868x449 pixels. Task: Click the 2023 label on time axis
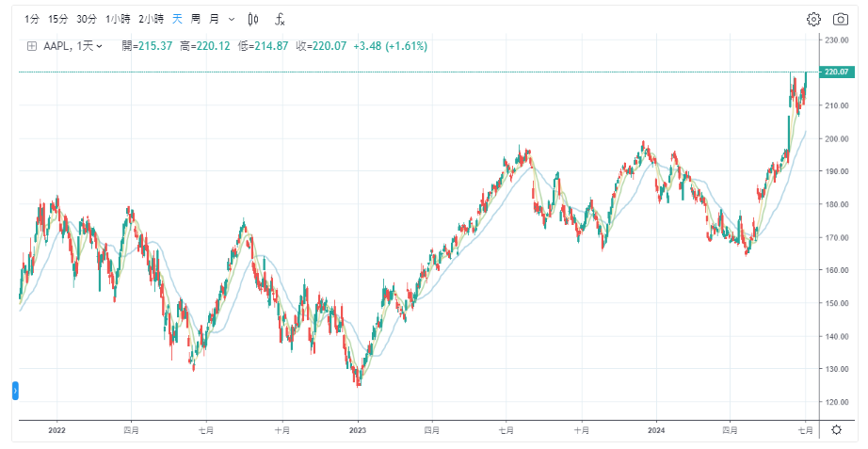(x=357, y=430)
